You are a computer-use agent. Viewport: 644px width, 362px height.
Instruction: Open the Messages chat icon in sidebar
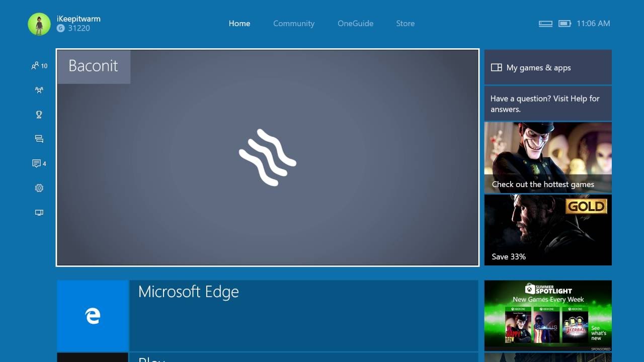pyautogui.click(x=39, y=139)
